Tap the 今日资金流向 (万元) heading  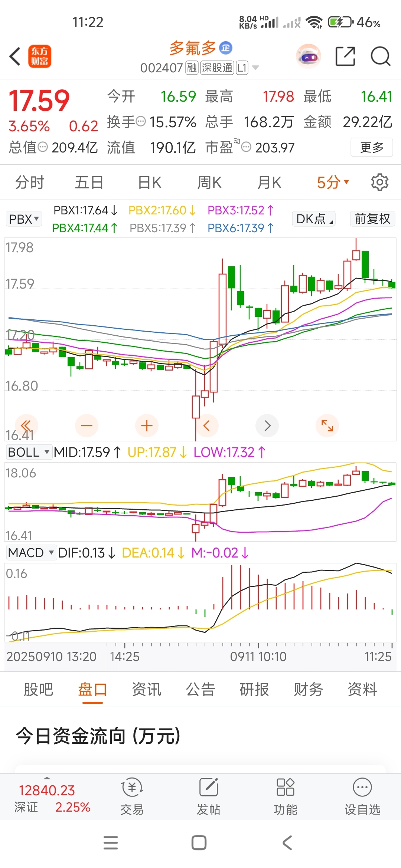(98, 736)
